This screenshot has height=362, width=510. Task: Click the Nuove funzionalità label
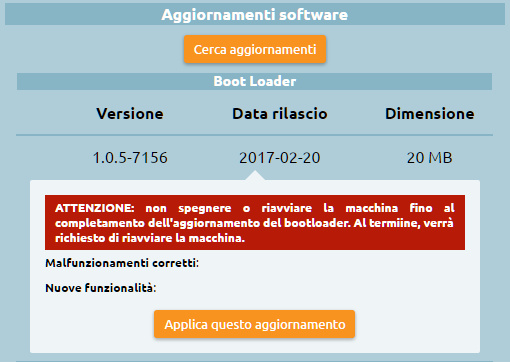click(x=101, y=288)
